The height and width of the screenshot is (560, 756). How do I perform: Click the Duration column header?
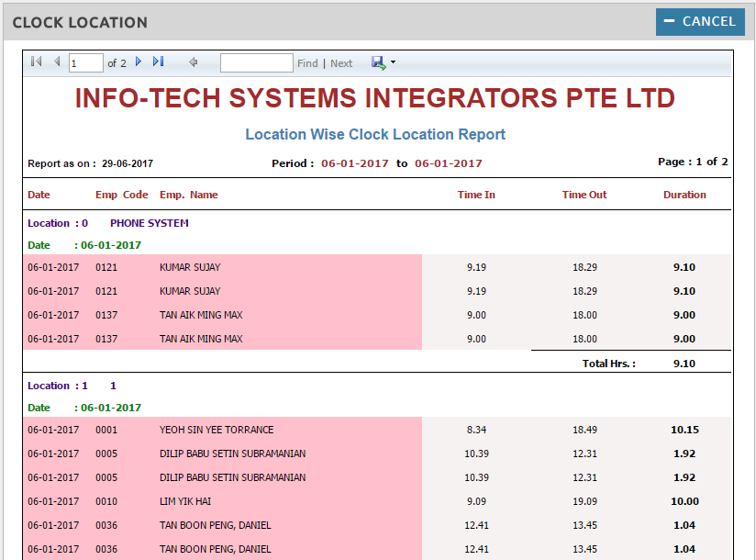(x=684, y=195)
